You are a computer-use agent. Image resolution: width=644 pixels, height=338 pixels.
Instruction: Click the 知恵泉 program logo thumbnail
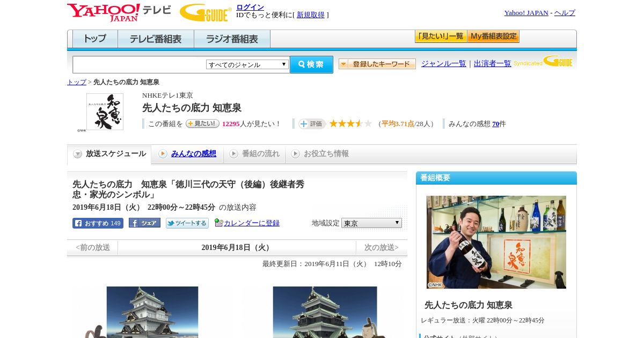click(105, 112)
